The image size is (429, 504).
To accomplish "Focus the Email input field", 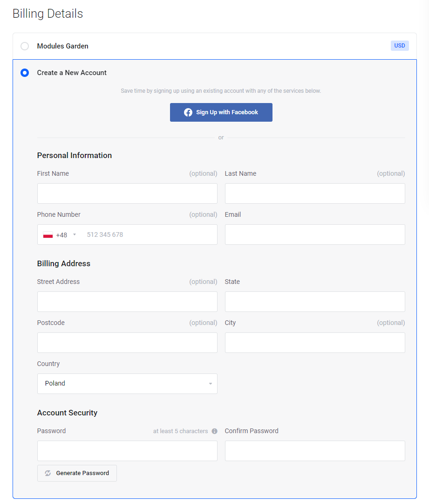I will [315, 235].
